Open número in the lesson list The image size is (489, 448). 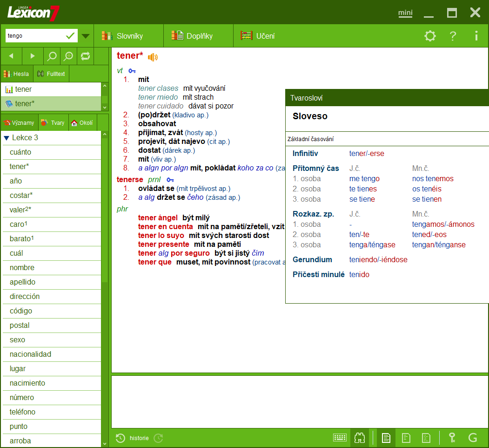pos(52,397)
